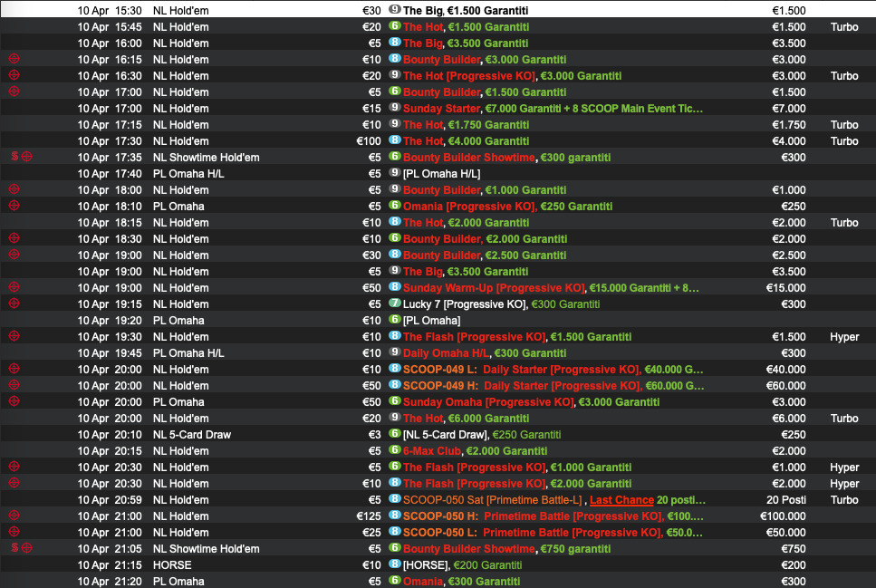Click the bounty target icon on the 17:35 Showtime row
Screen dimensions: 876x588
[27, 157]
